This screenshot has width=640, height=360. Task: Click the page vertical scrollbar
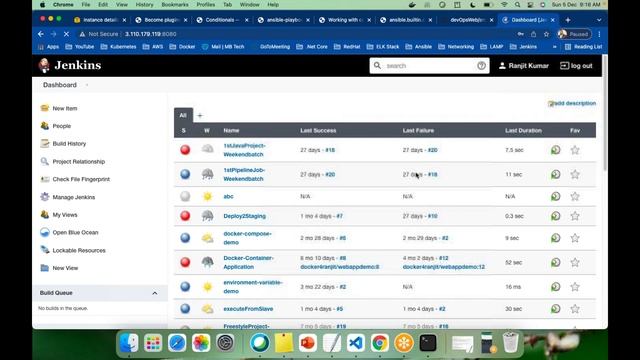pos(605,114)
